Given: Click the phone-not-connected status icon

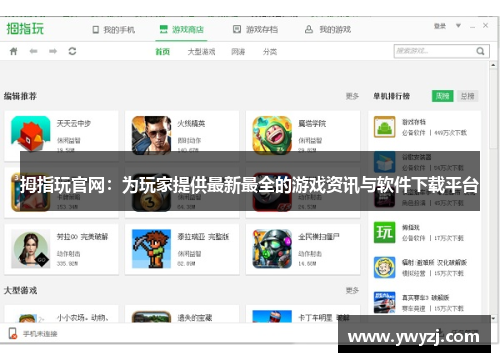Looking at the screenshot, I should (13, 333).
